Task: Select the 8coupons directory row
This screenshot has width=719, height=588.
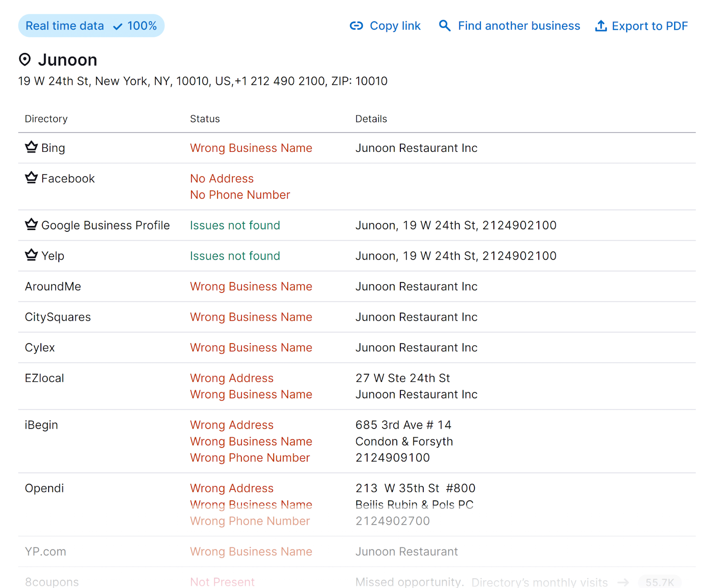Action: [x=357, y=578]
